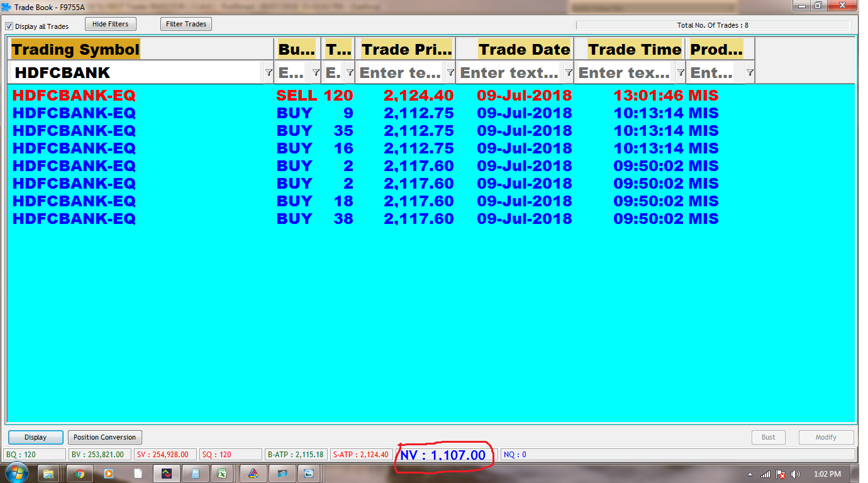Open the blue folder app taskbar icon
Screen dimensions: 868x483
(x=282, y=474)
